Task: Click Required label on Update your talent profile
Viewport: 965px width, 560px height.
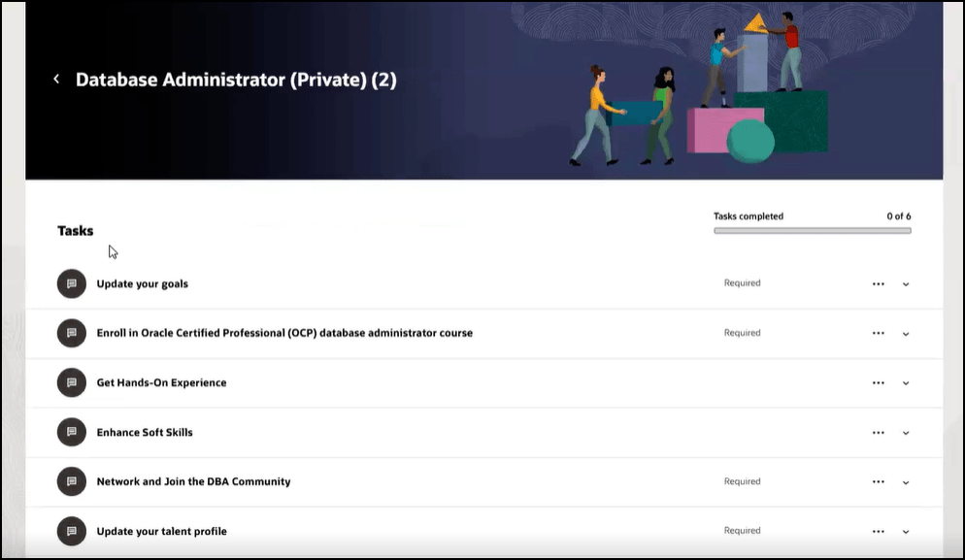Action: point(743,531)
